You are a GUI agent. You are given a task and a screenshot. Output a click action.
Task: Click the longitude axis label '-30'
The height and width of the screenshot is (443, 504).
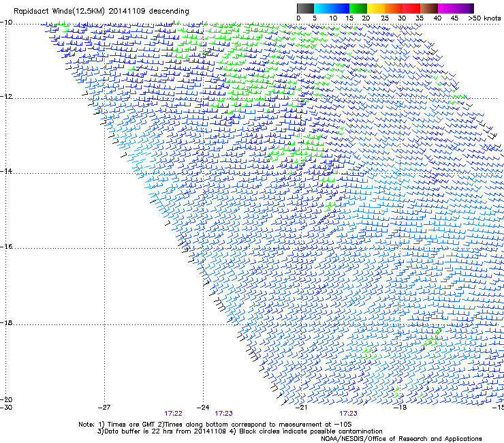6,408
